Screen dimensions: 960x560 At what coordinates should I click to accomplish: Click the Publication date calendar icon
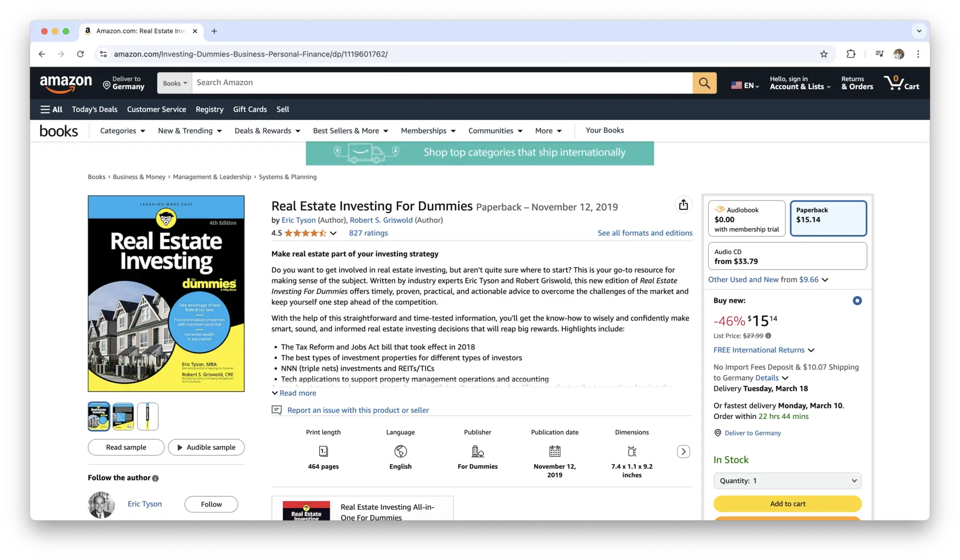pyautogui.click(x=555, y=451)
